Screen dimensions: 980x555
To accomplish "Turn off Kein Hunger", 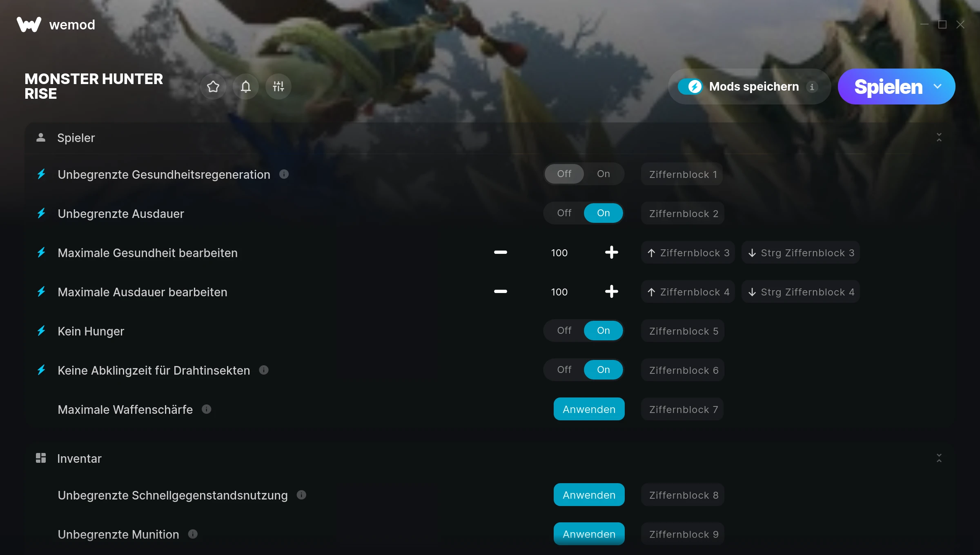I will [564, 331].
